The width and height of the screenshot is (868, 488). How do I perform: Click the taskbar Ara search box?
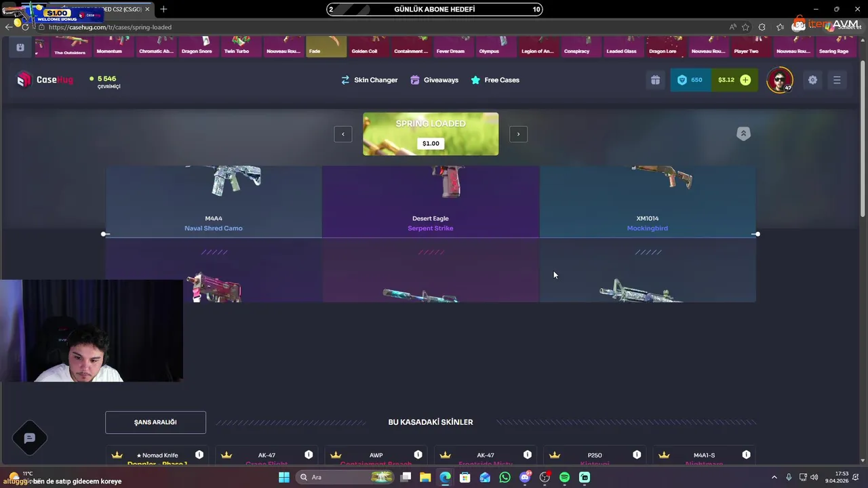(346, 477)
